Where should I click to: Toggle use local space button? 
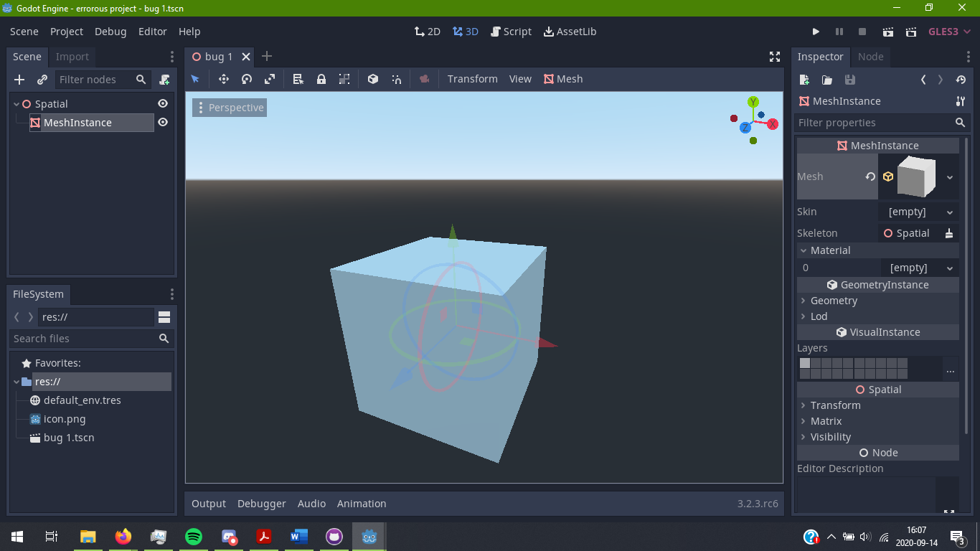click(x=373, y=79)
